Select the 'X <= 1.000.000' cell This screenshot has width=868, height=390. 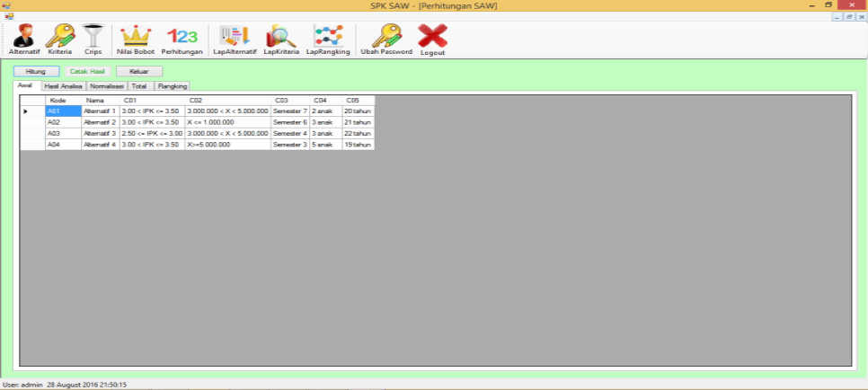point(227,122)
